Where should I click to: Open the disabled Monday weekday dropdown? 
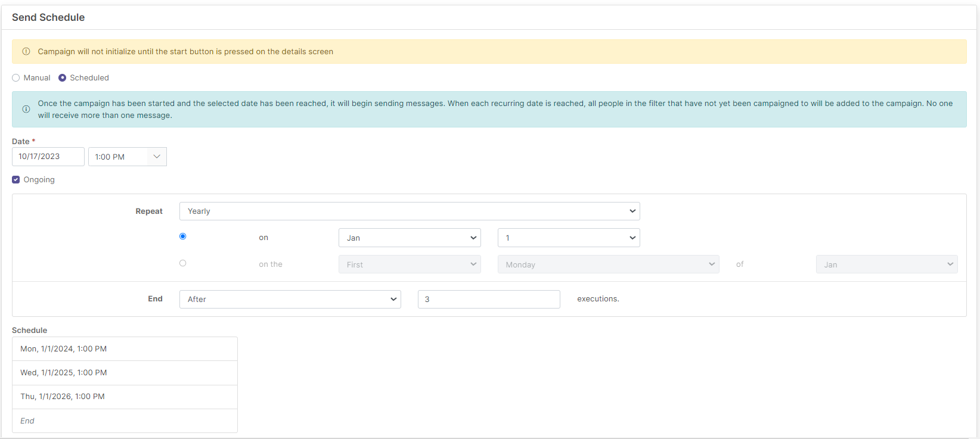click(x=609, y=264)
